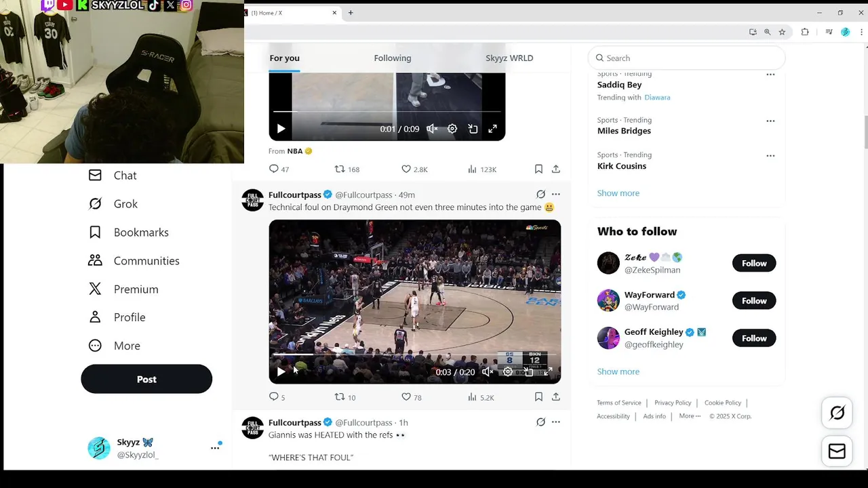Switch to the For you tab
This screenshot has height=488, width=868.
(x=285, y=58)
